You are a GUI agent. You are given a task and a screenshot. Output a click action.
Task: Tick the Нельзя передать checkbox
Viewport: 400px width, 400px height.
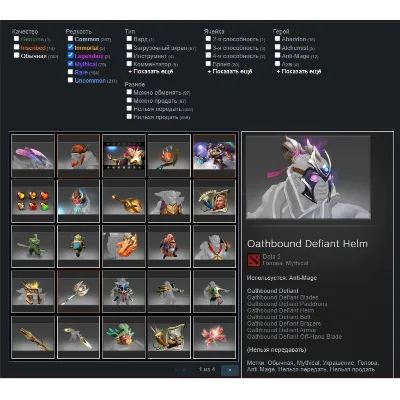(x=129, y=108)
